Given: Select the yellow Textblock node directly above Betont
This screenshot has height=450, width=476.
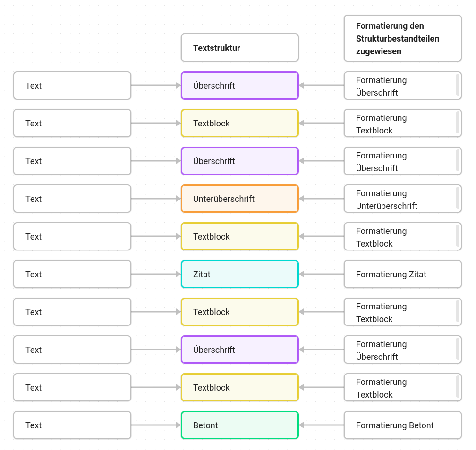Looking at the screenshot, I should [240, 388].
